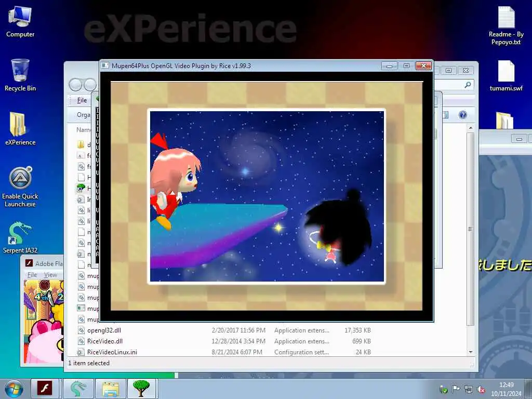This screenshot has height=399, width=532.
Task: Open File menu in Explorer window
Action: pyautogui.click(x=82, y=100)
